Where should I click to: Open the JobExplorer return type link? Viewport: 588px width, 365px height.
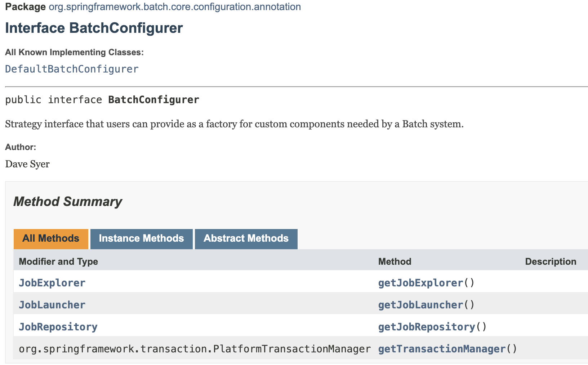(x=52, y=283)
